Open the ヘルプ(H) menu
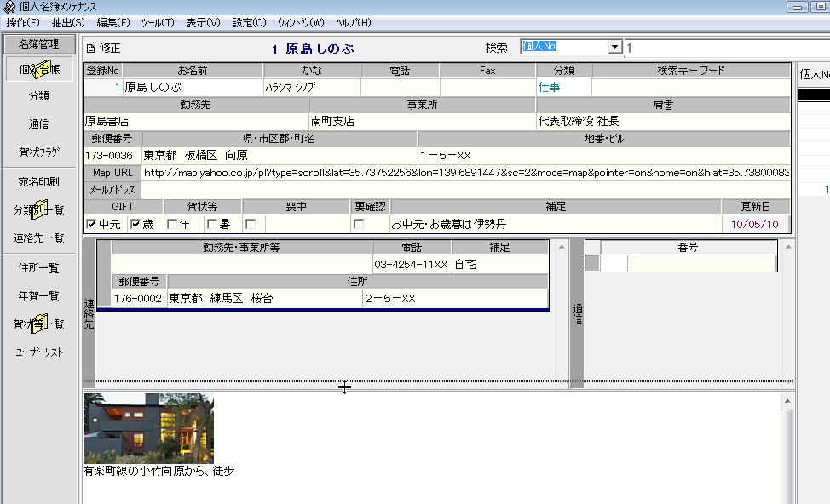Viewport: 830px width, 504px height. click(x=354, y=23)
